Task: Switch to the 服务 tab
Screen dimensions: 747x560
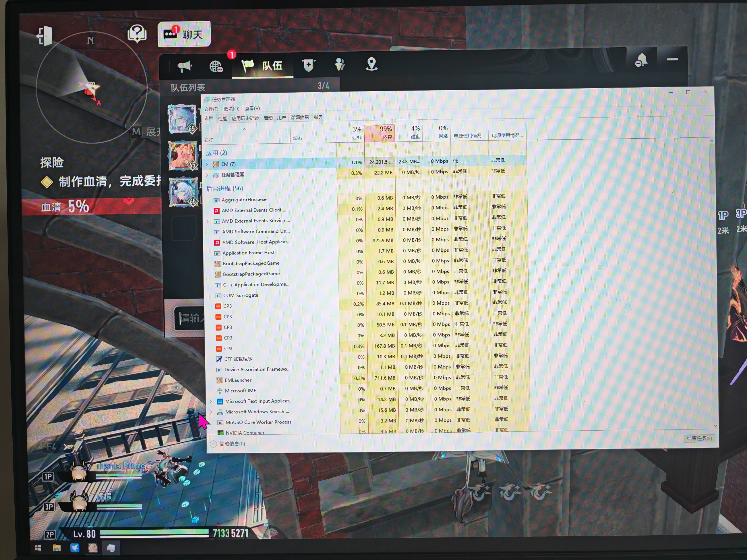Action: pyautogui.click(x=318, y=117)
